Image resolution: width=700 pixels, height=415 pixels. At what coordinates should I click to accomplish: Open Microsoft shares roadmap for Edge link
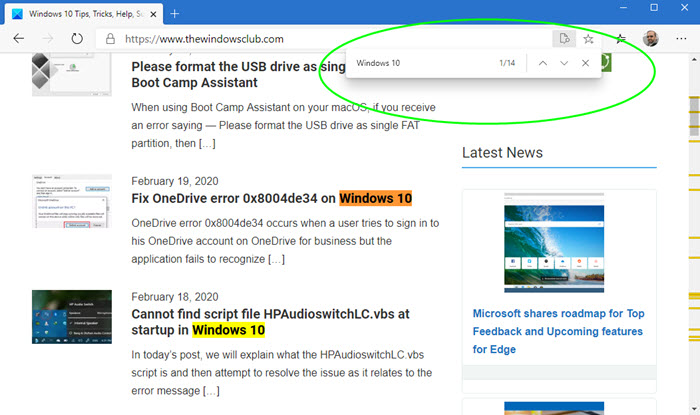558,331
